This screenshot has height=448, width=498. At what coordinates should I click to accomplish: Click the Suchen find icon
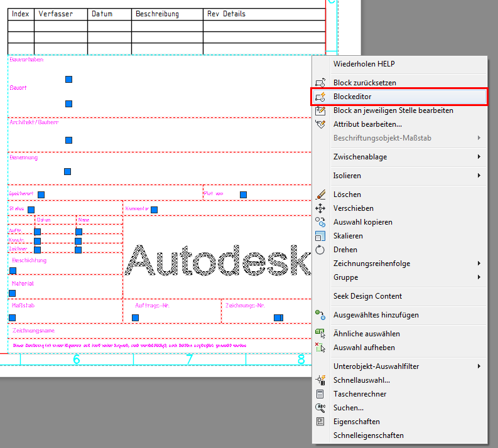320,408
